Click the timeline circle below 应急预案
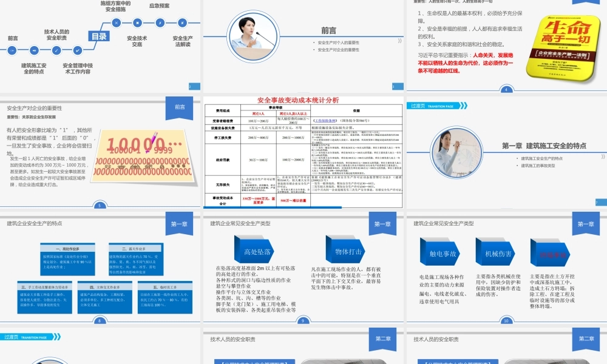Screen dimensions: 607x364 [160, 23]
